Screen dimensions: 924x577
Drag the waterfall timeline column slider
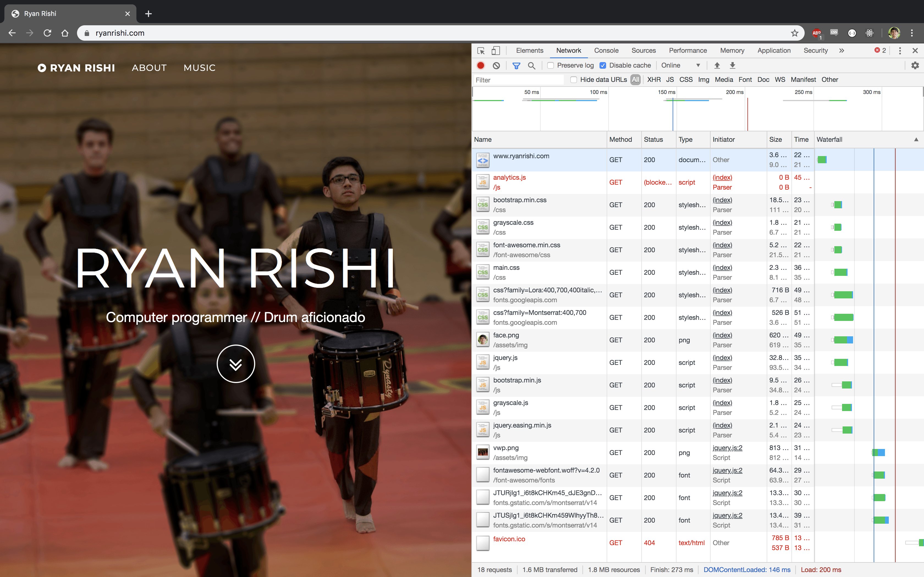pos(815,139)
